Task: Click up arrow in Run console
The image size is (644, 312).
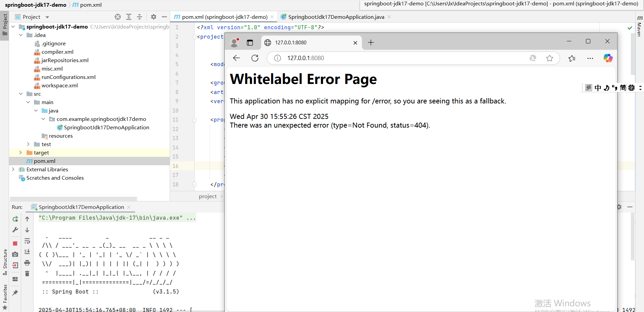Action: [27, 219]
